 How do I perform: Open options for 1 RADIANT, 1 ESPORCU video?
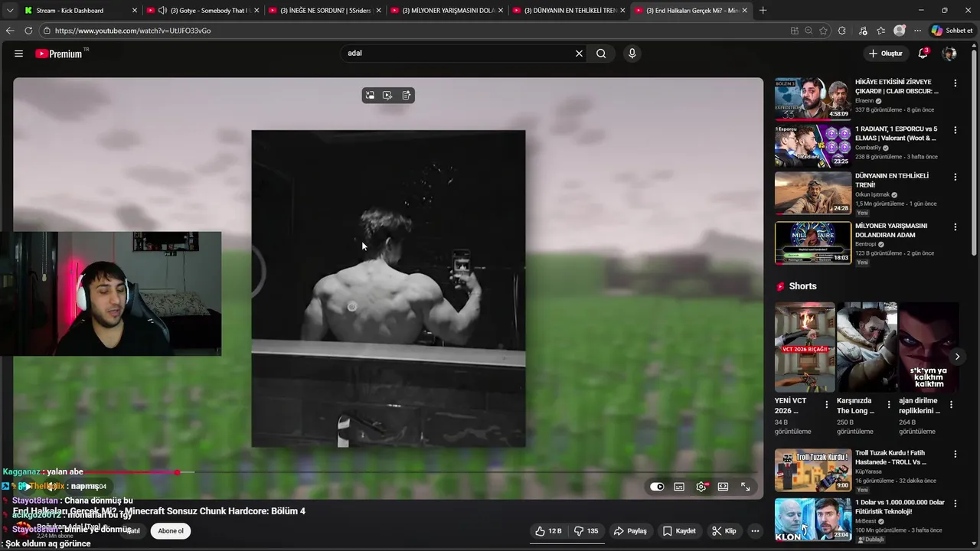[955, 130]
